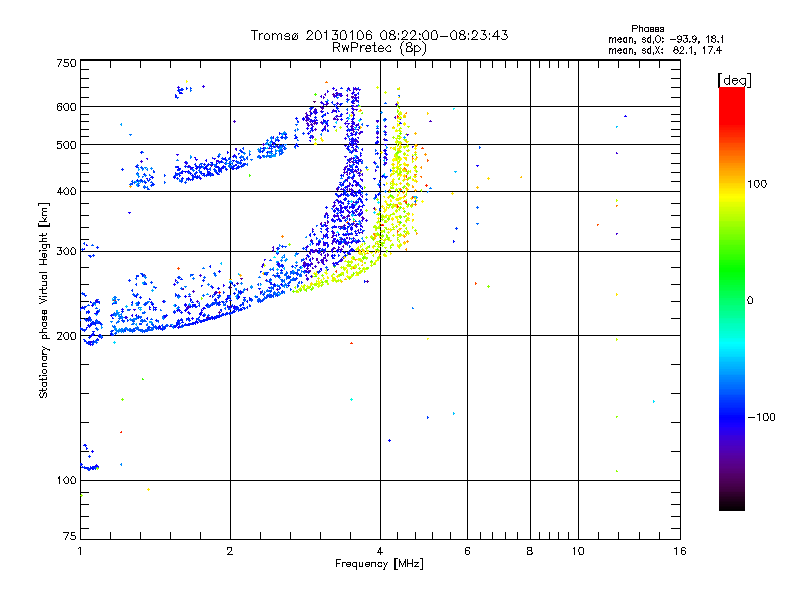Click the colorbar tick label '-100'
The width and height of the screenshot is (800, 600).
761,417
